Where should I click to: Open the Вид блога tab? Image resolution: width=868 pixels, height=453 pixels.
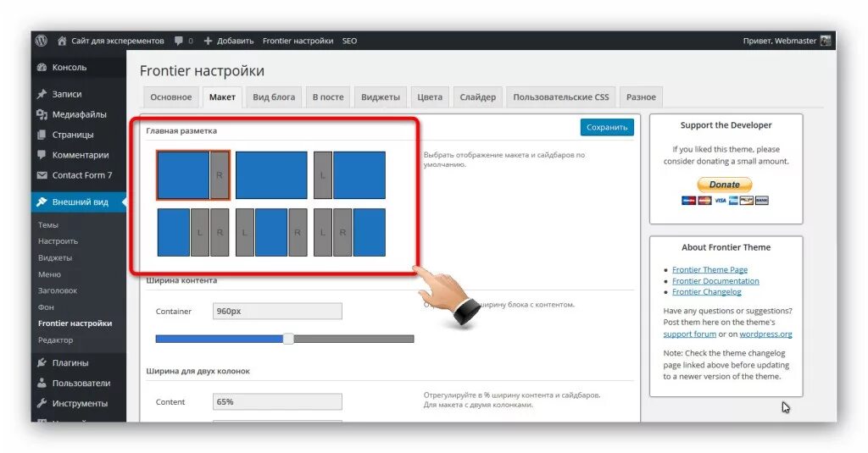coord(274,97)
